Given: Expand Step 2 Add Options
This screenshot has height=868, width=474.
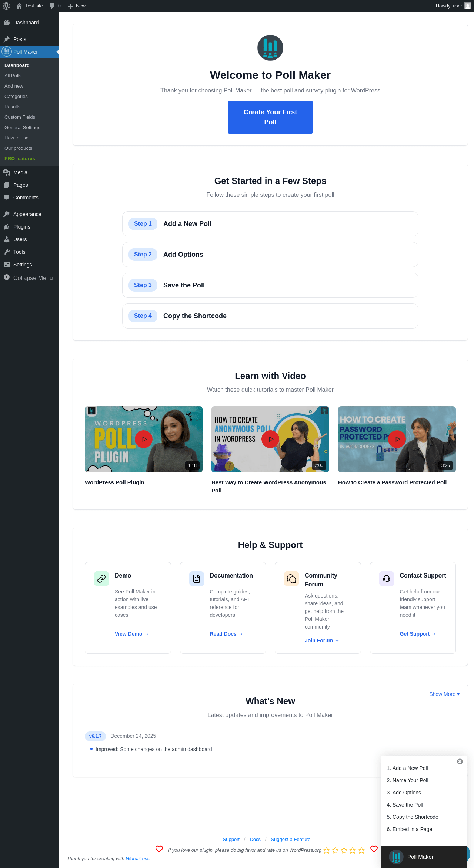Looking at the screenshot, I should coord(270,255).
